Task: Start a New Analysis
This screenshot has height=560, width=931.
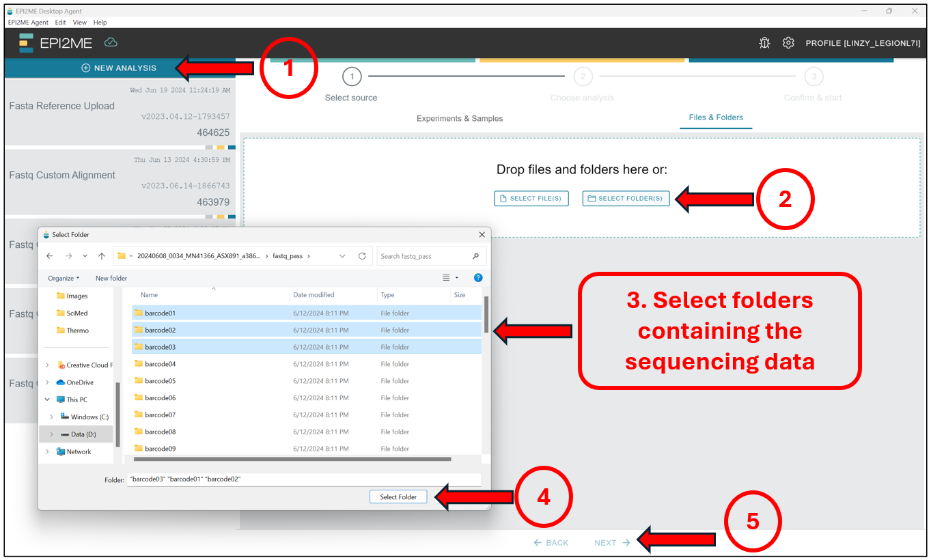Action: [119, 68]
